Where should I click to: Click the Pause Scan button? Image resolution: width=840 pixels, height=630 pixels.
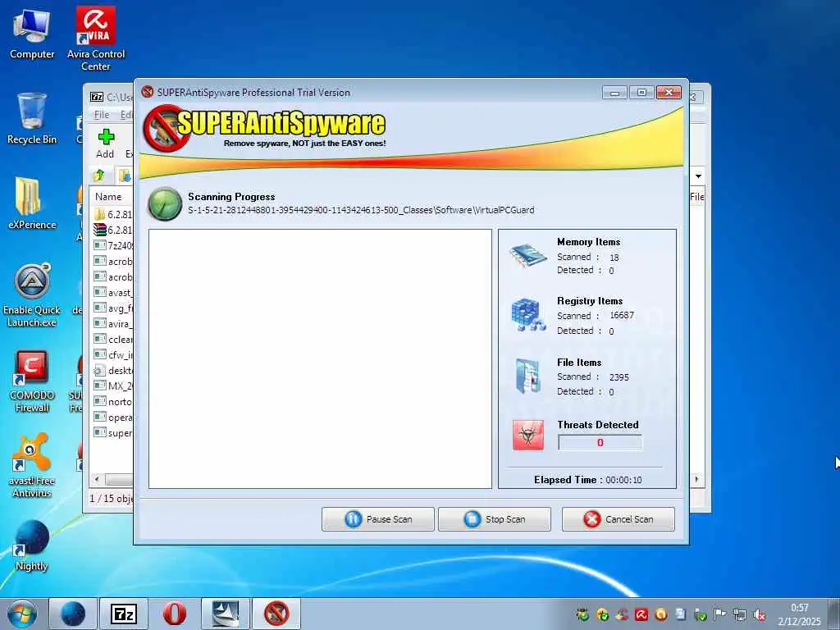coord(377,519)
